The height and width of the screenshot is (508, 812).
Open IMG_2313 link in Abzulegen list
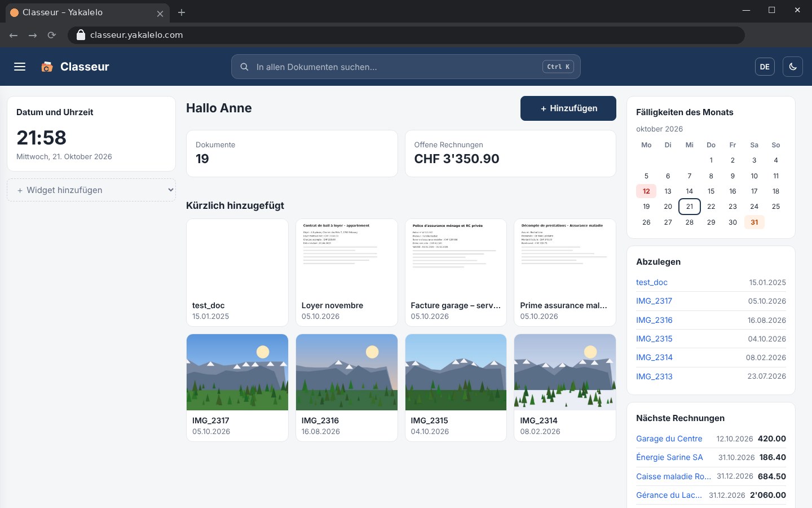click(x=654, y=376)
